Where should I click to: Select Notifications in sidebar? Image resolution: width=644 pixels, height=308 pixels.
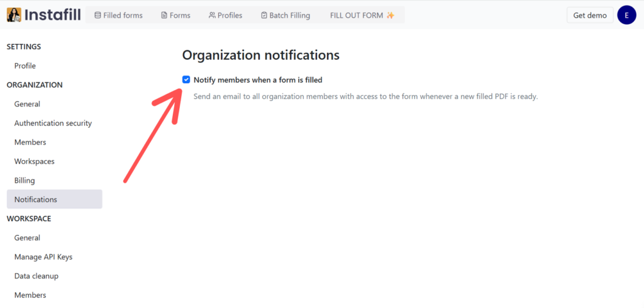tap(36, 200)
